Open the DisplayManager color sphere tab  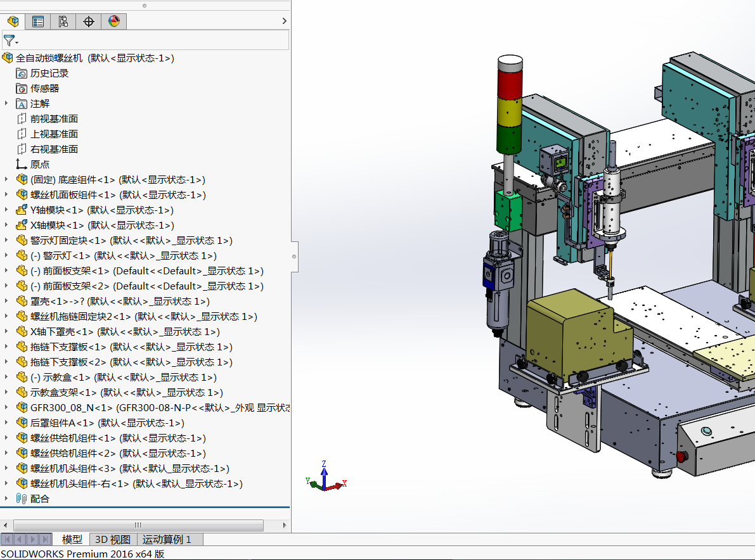point(114,21)
